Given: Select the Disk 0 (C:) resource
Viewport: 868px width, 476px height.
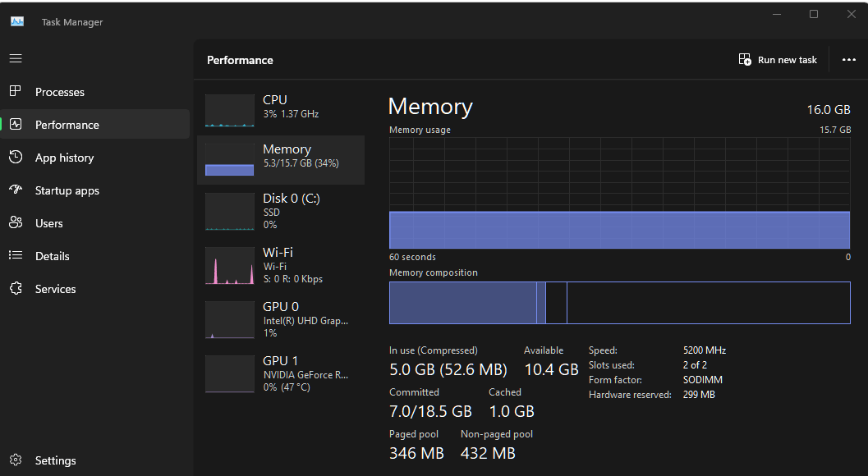Looking at the screenshot, I should pos(281,211).
